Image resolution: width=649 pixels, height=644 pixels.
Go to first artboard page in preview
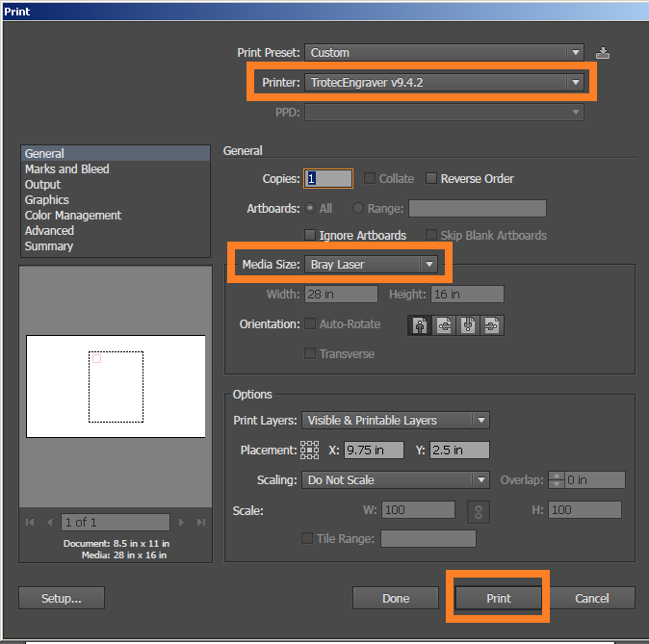point(30,523)
